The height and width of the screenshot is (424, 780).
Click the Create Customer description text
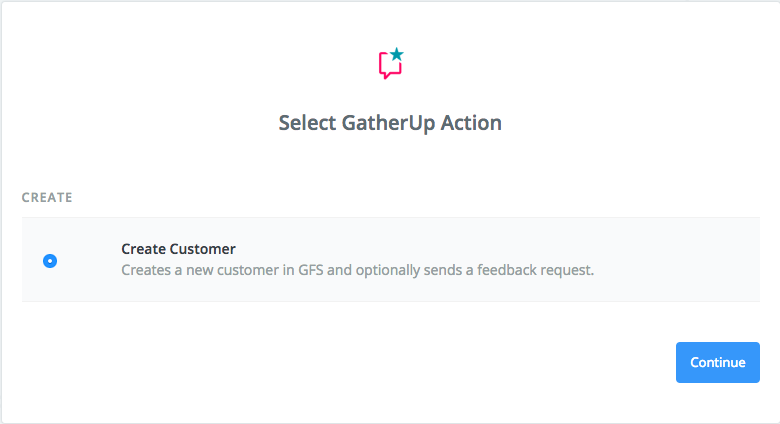[358, 270]
